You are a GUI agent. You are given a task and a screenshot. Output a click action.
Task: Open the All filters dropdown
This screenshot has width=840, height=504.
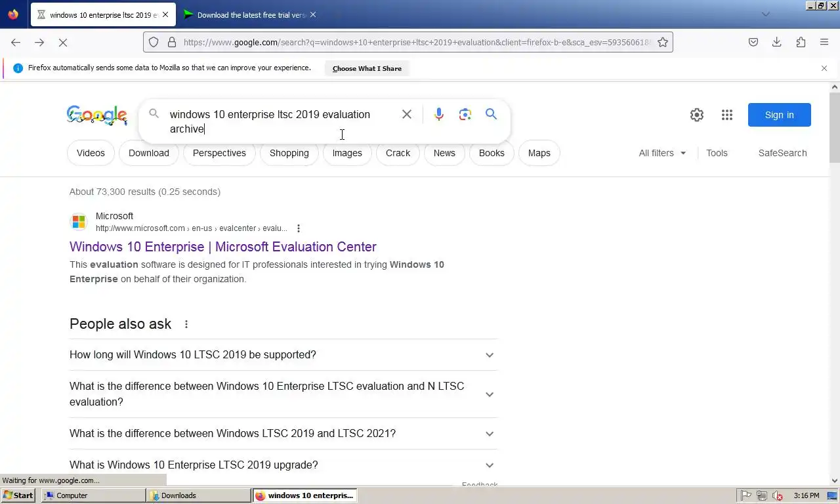[662, 153]
